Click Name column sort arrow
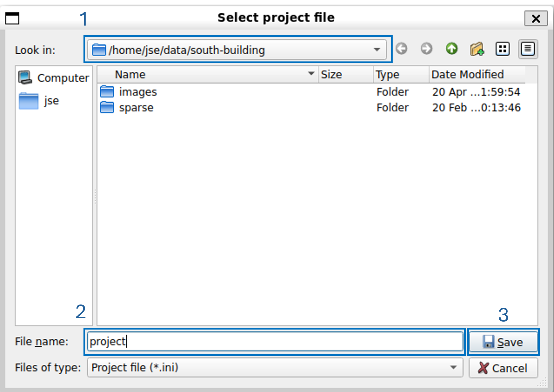The height and width of the screenshot is (392, 554). tap(311, 74)
